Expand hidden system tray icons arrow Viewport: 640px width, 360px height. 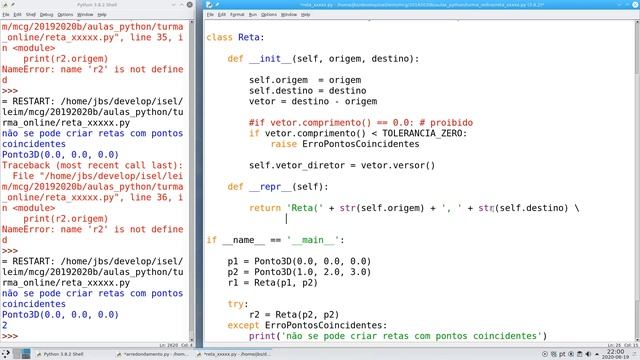597,354
